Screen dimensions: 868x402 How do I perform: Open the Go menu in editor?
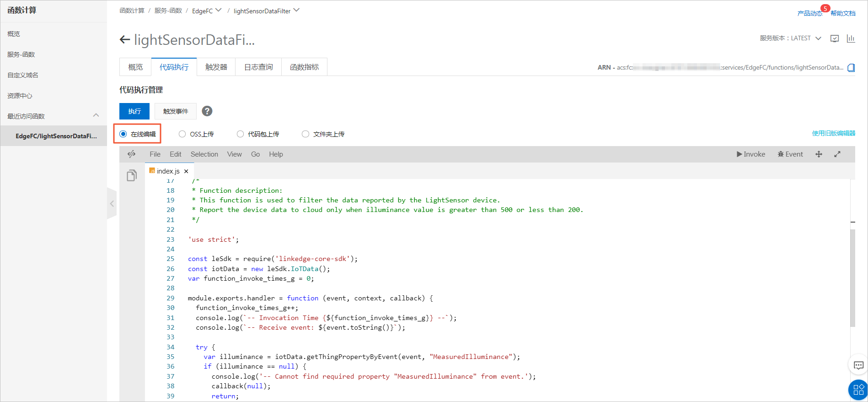[x=256, y=154]
